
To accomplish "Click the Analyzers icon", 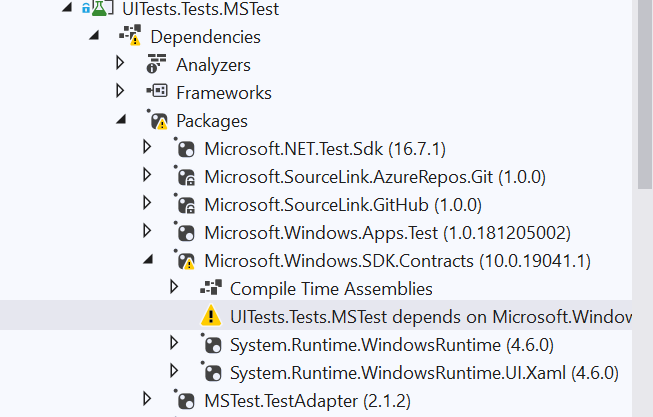I will [156, 65].
